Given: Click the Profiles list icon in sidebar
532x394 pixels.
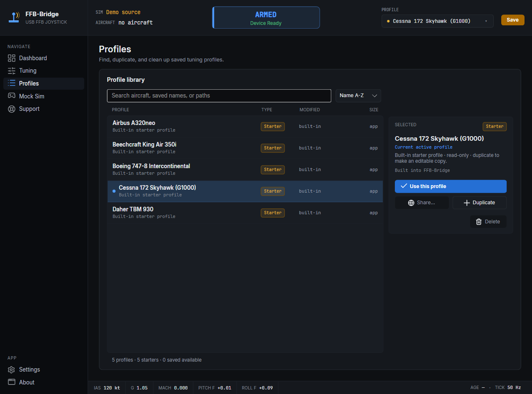Looking at the screenshot, I should click(x=12, y=83).
